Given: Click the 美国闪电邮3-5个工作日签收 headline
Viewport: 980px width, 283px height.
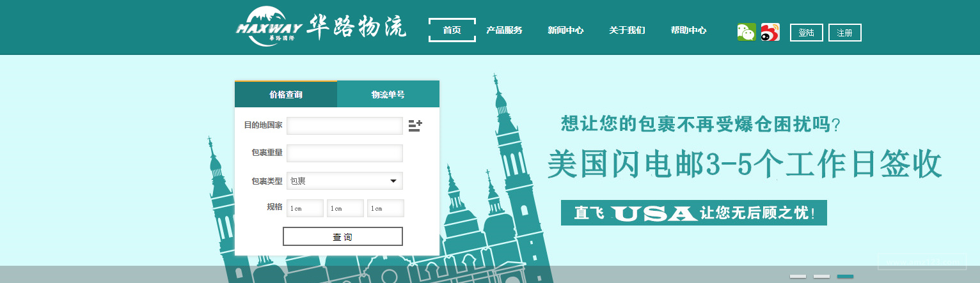Looking at the screenshot, I should coord(745,164).
